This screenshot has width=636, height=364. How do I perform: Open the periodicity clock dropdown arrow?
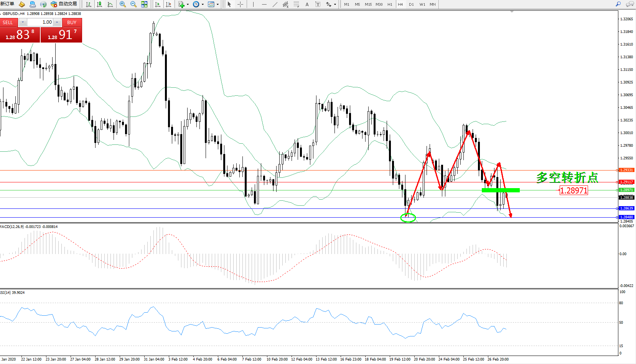point(203,5)
